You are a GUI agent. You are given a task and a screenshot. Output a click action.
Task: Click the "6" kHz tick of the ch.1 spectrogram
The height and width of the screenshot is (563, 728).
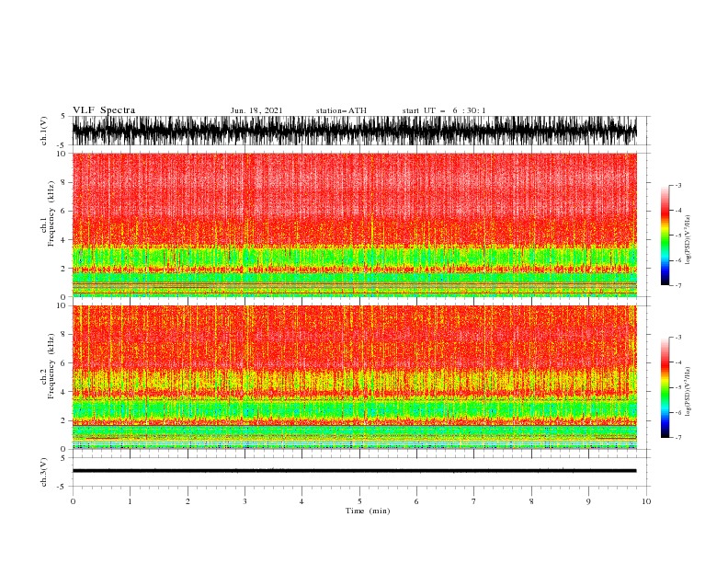63,211
